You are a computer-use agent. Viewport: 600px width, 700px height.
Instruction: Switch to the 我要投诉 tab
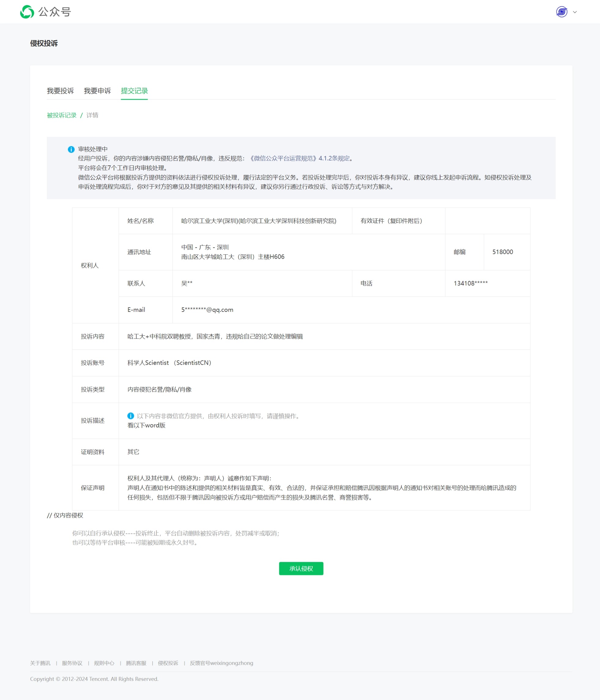click(x=60, y=91)
